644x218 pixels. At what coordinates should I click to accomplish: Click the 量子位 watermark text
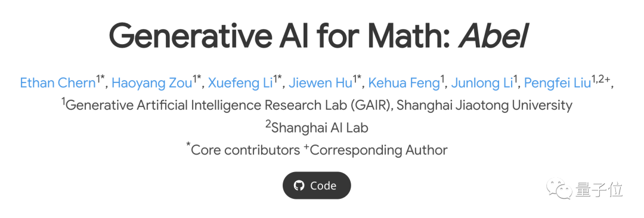click(x=598, y=189)
